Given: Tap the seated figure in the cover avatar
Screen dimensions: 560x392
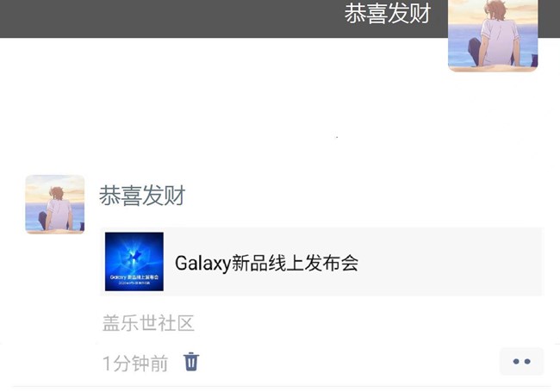Looking at the screenshot, I should 495,38.
